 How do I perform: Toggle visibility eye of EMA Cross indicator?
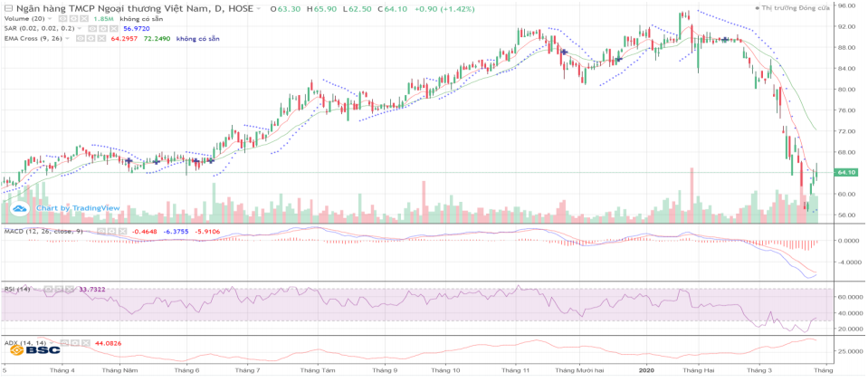(81, 38)
